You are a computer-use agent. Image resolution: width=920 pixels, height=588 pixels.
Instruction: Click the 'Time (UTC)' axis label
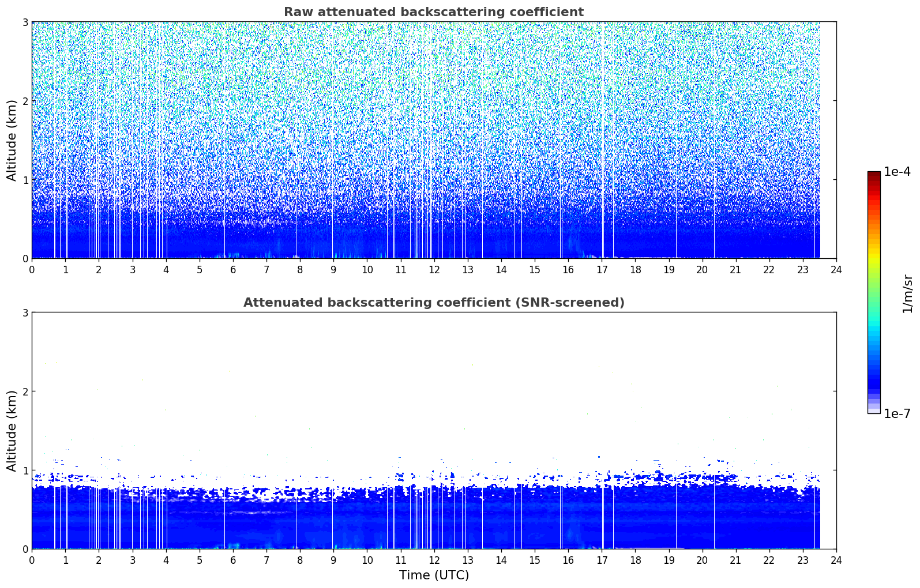[434, 575]
